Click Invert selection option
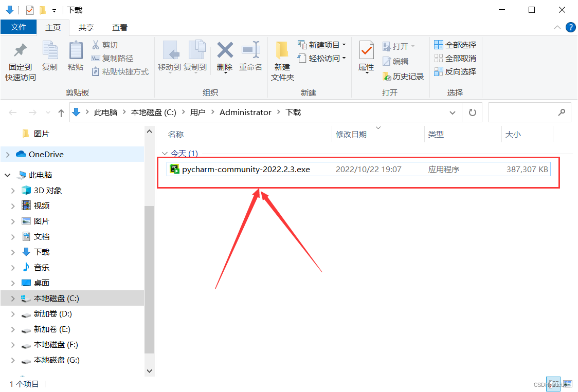Viewport: 578px width, 392px height. pos(455,71)
